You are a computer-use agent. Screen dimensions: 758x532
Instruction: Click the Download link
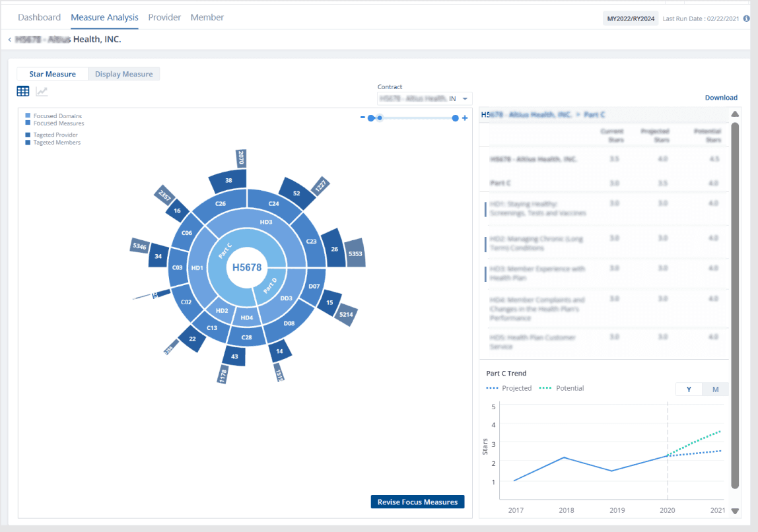click(x=721, y=98)
